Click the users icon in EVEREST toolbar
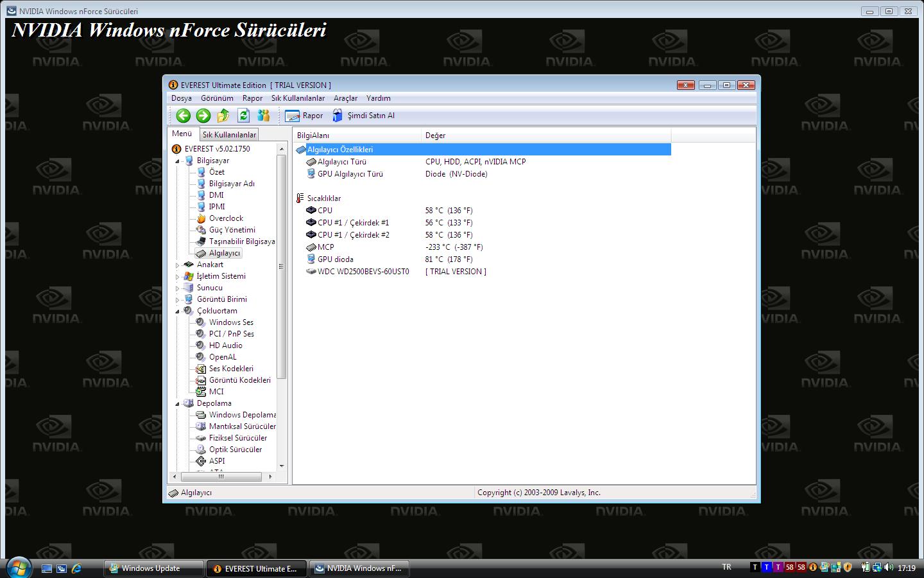Viewport: 924px width, 578px height. 263,116
